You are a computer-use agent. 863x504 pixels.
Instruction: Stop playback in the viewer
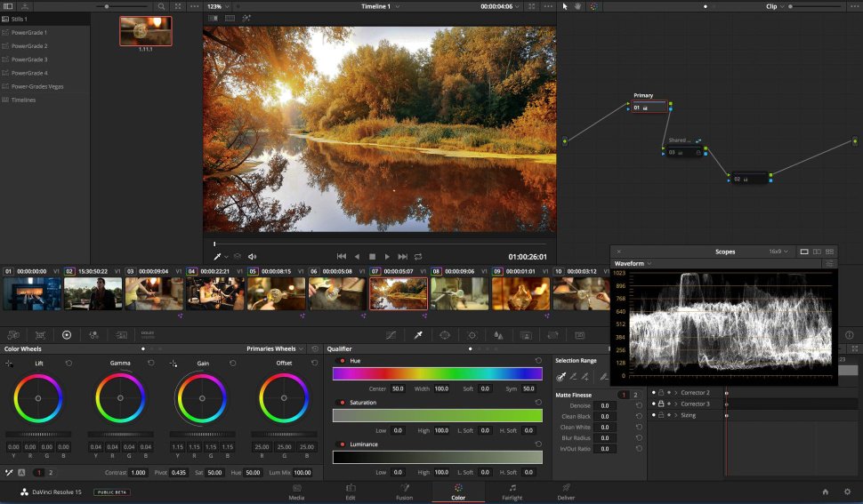[x=372, y=257]
